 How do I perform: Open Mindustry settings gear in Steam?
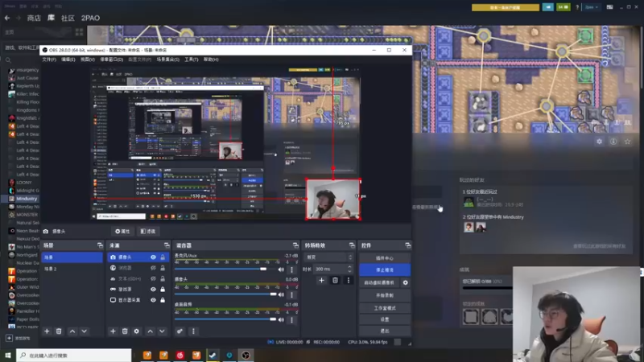[599, 142]
